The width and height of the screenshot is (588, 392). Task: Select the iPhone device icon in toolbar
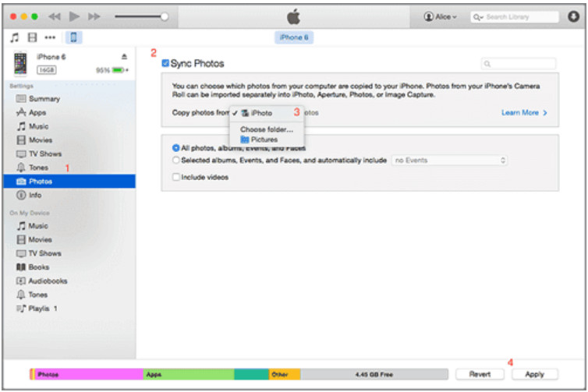73,37
